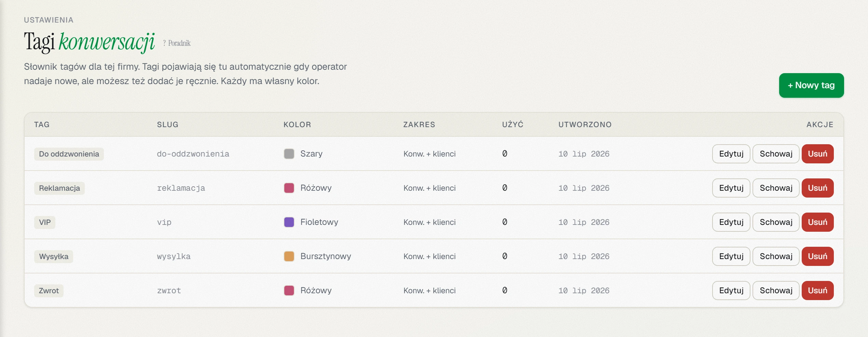This screenshot has height=337, width=868.
Task: Remove the Reklamacja tag with Usuń
Action: coord(817,188)
